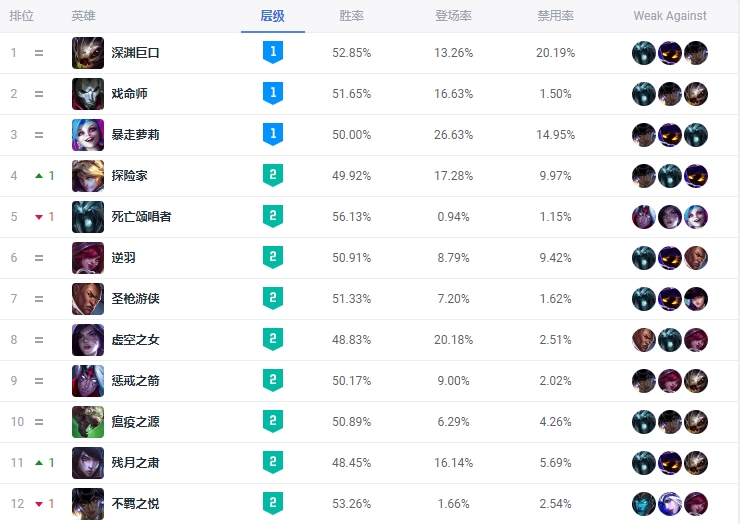Click the 深渊巨口 champion portrait icon
The image size is (740, 524).
pyautogui.click(x=88, y=53)
